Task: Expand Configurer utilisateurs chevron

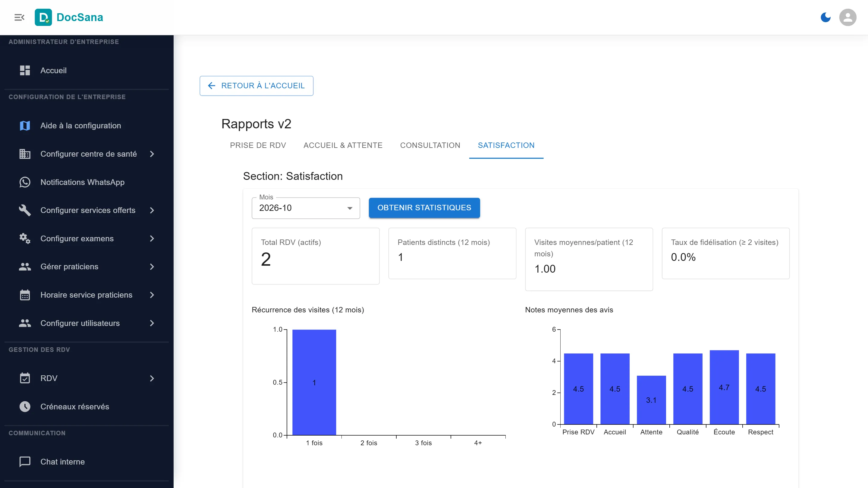Action: tap(152, 323)
